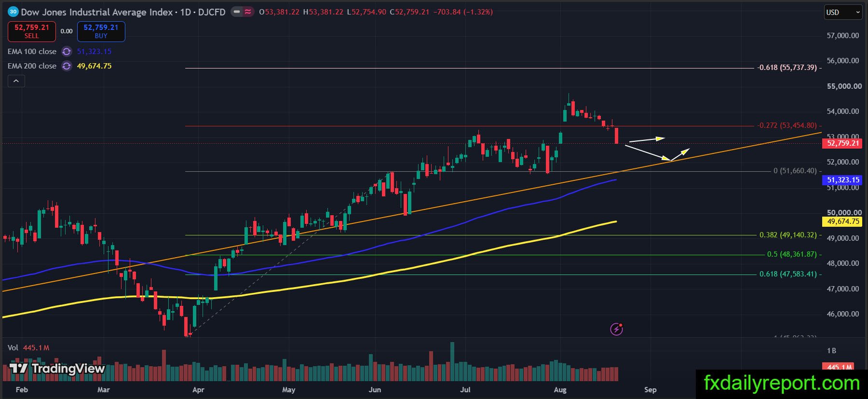Viewport: 868px width, 399px height.
Task: Click the Apr label on the time axis
Action: click(x=198, y=390)
